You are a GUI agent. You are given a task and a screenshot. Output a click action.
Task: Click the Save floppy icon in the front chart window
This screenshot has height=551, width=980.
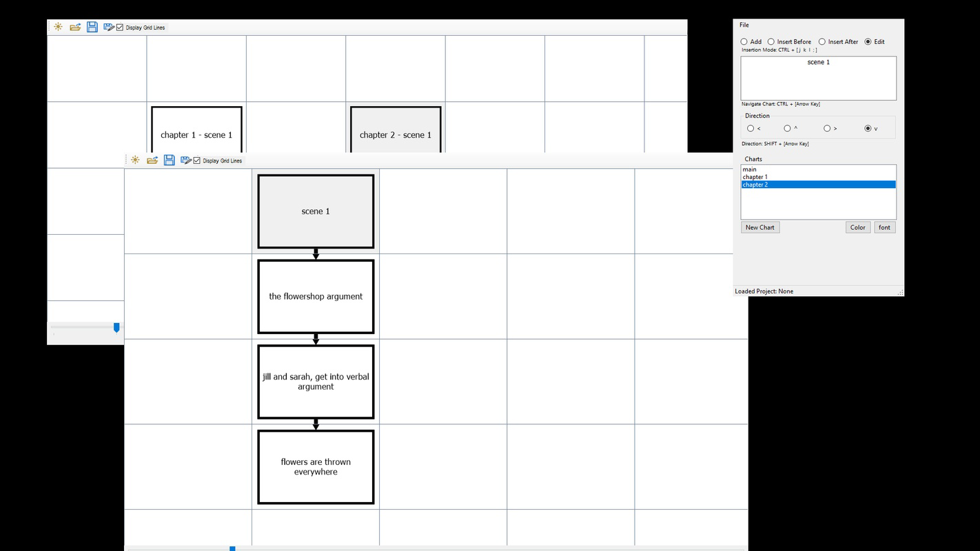point(170,160)
